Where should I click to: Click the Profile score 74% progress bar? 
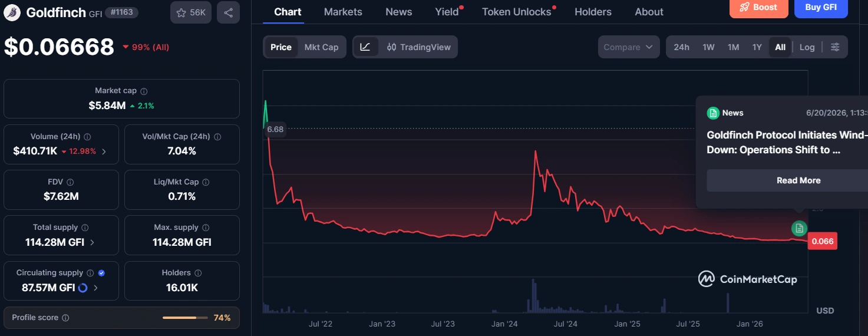tap(185, 318)
